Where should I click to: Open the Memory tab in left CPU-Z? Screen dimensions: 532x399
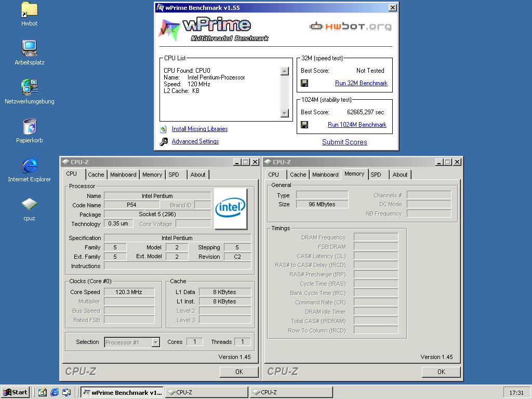coord(152,175)
